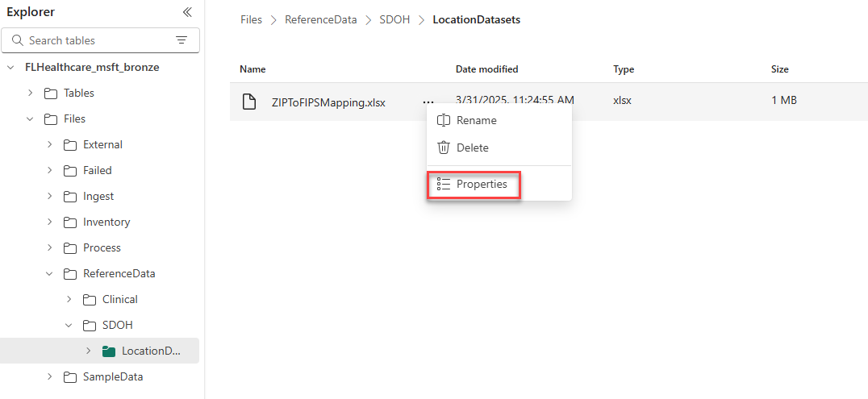The width and height of the screenshot is (868, 399).
Task: Expand the Process folder chevron
Action: [x=50, y=247]
